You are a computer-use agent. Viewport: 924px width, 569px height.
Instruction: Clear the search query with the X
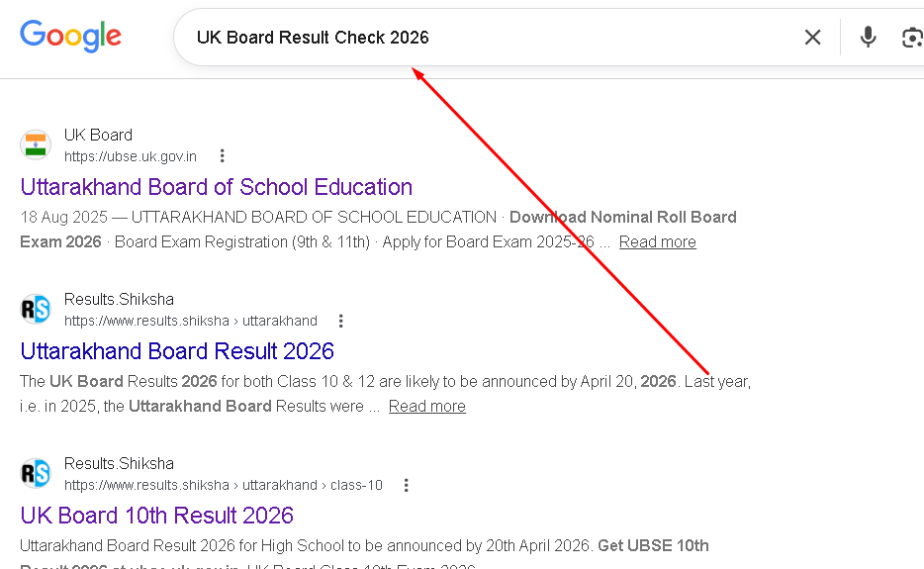click(x=812, y=38)
